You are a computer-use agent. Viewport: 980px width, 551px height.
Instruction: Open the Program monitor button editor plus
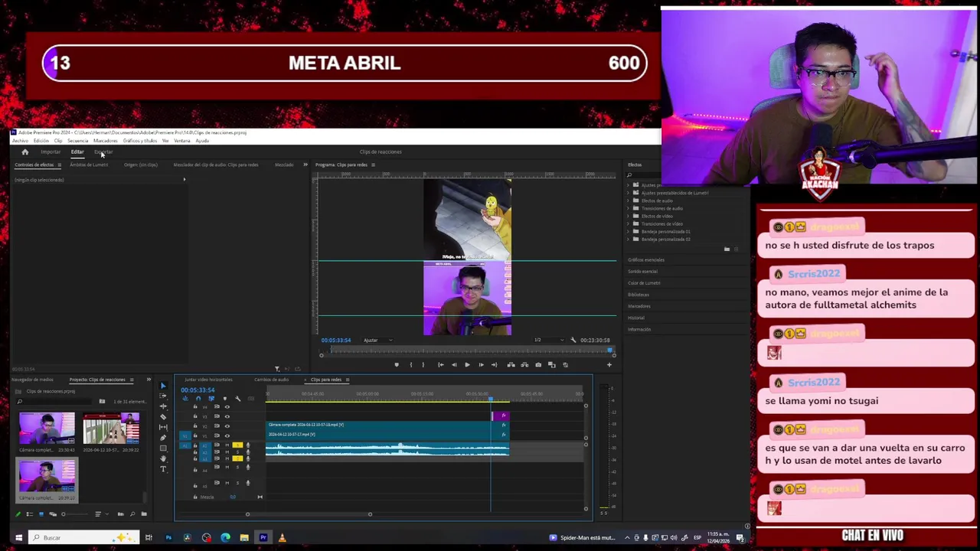(609, 365)
